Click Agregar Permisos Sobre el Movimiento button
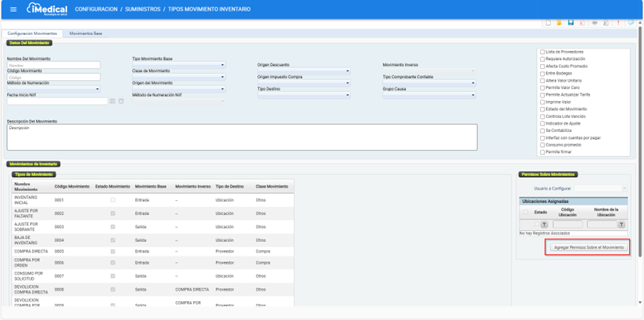Screen dimensions: 644x320 click(588, 247)
